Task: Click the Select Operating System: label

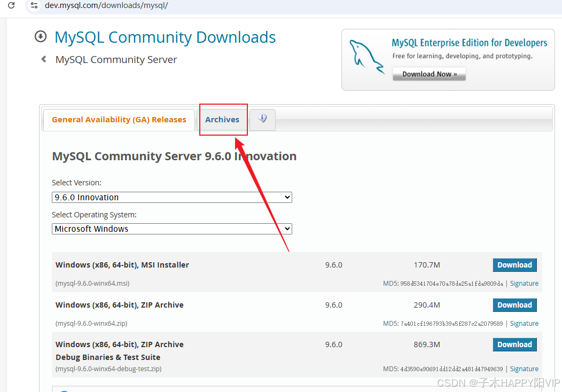Action: 94,215
